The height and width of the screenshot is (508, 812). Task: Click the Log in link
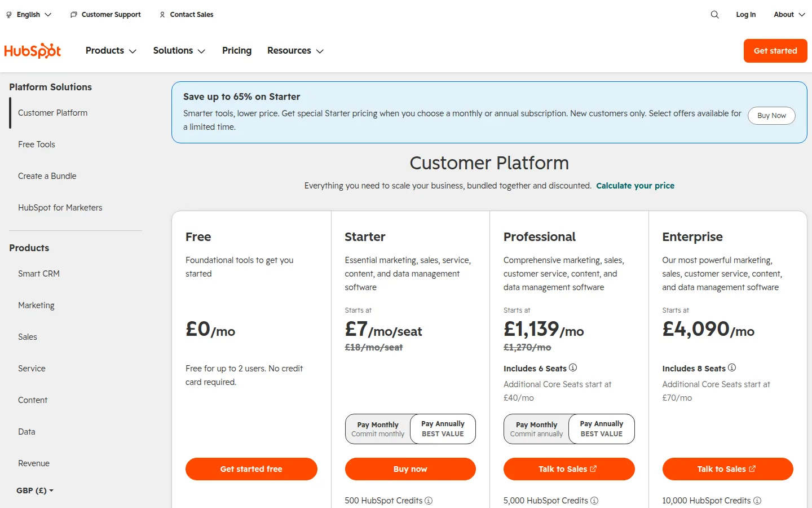click(x=746, y=15)
